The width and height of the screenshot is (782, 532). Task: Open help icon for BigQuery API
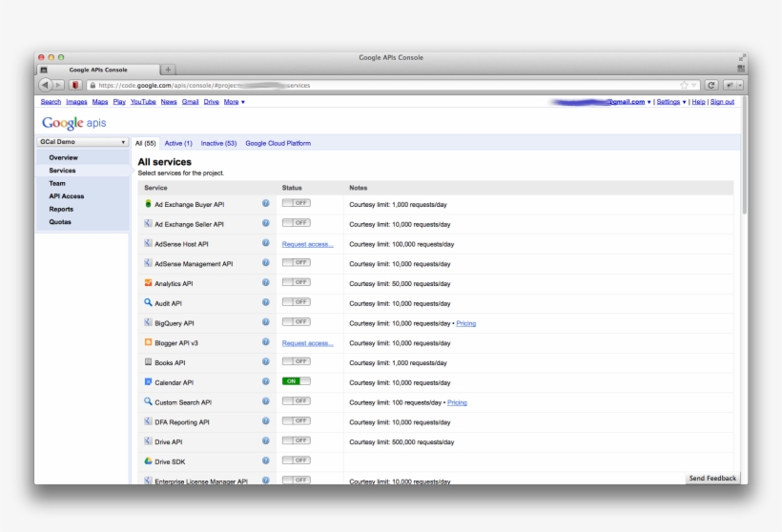coord(266,322)
